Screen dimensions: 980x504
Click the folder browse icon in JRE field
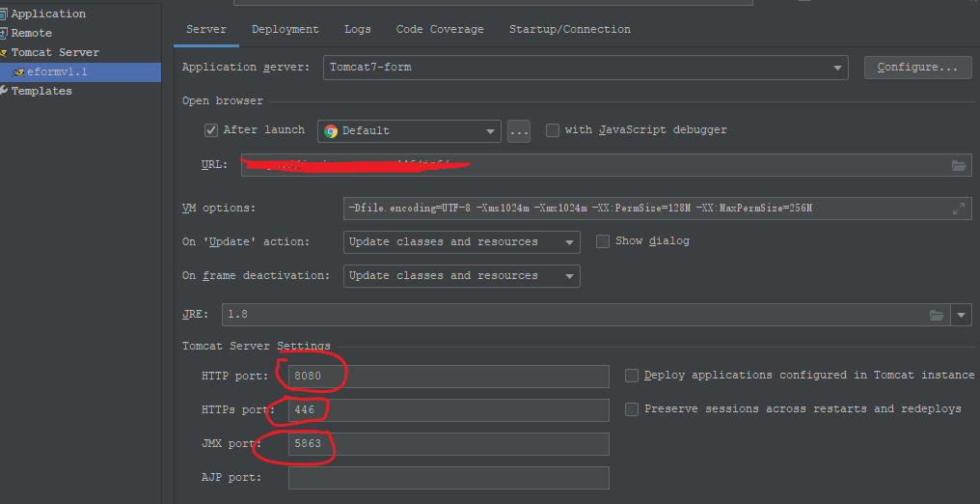(x=936, y=315)
